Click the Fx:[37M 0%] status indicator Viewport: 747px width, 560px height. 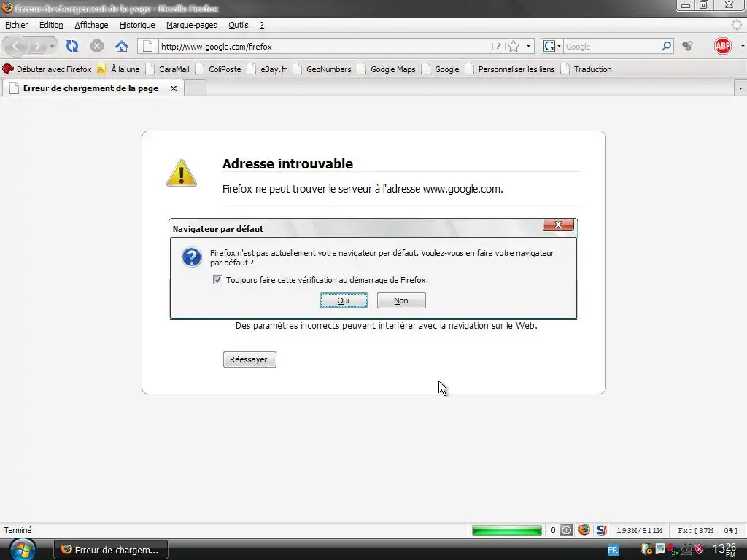707,530
